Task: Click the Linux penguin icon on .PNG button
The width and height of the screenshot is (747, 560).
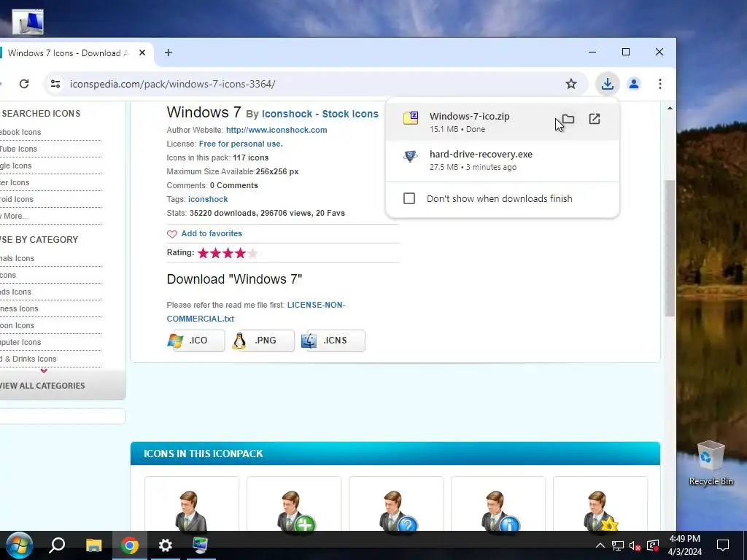Action: coord(239,341)
